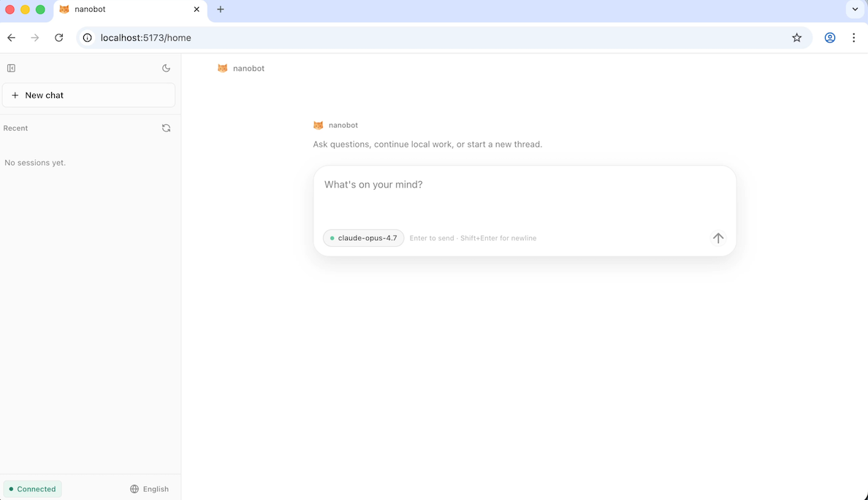Click the green model status dot
The height and width of the screenshot is (500, 868).
click(333, 238)
